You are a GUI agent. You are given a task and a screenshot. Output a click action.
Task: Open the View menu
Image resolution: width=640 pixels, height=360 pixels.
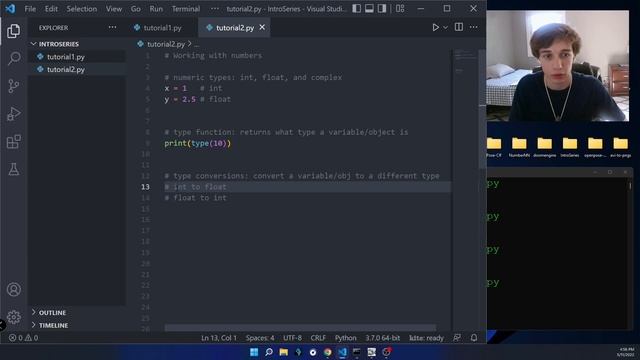[114, 9]
